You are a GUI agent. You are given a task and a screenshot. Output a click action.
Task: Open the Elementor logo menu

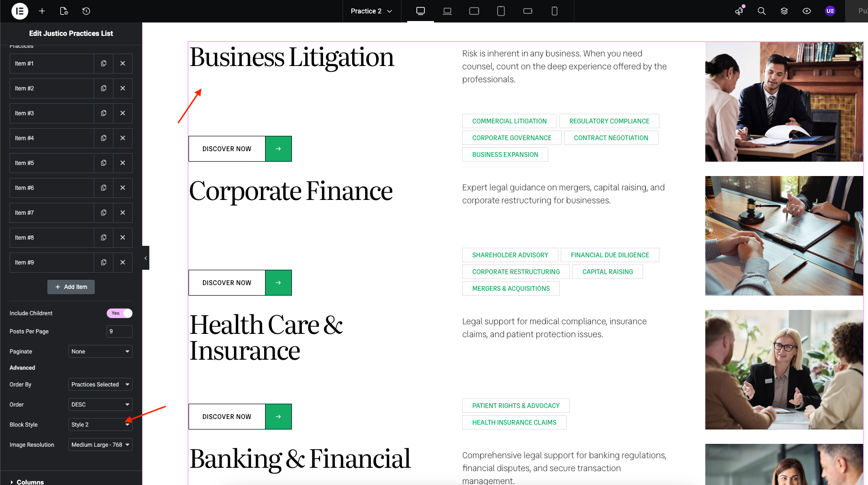tap(20, 11)
